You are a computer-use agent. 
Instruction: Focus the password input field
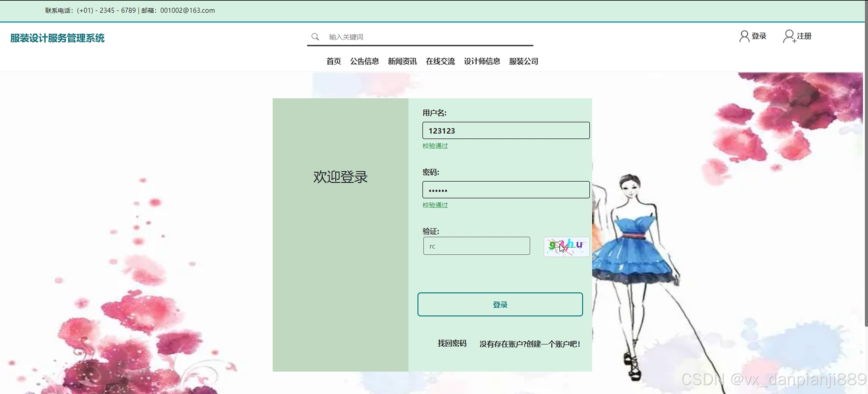506,190
